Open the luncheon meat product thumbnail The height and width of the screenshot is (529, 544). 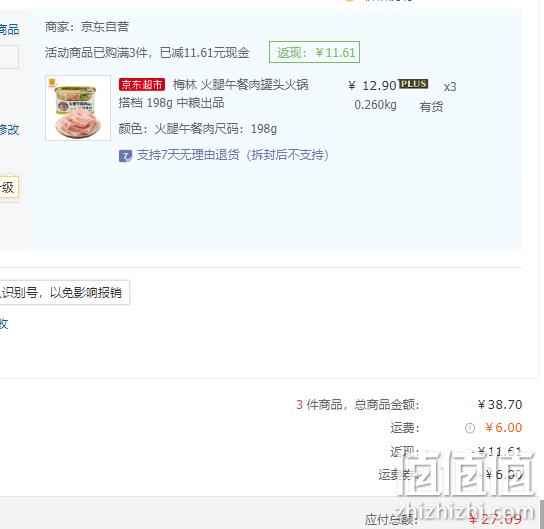78,108
